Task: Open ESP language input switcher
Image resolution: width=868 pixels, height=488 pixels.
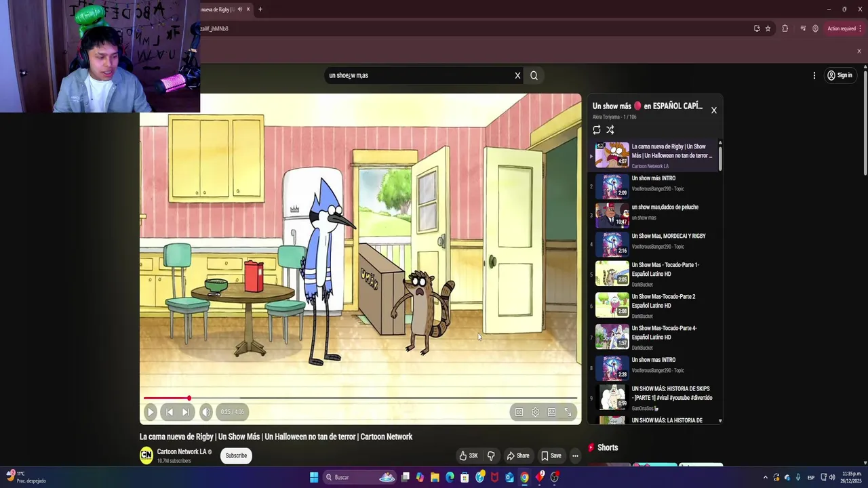Action: pyautogui.click(x=811, y=477)
